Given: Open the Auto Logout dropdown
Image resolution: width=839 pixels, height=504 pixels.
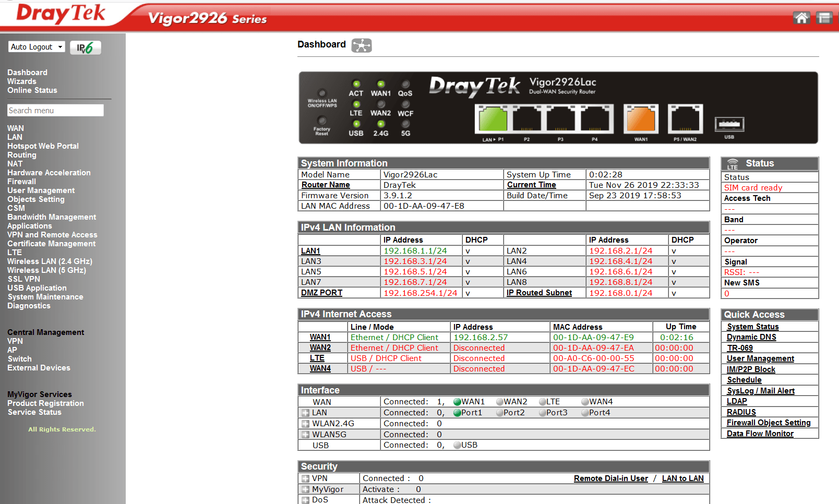Looking at the screenshot, I should click(x=37, y=47).
